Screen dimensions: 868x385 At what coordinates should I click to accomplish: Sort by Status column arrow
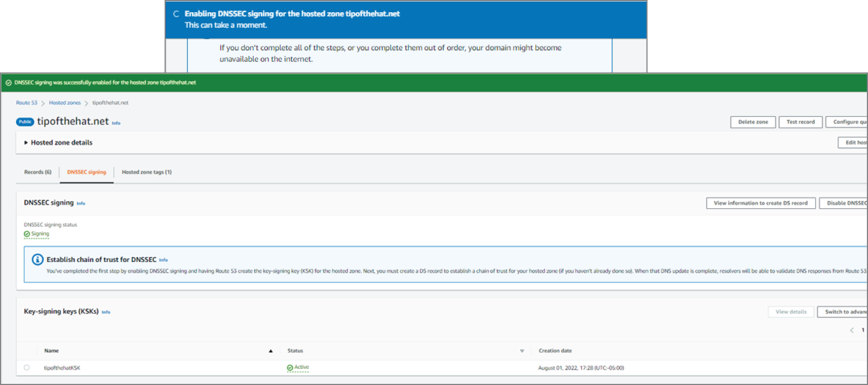(x=522, y=351)
